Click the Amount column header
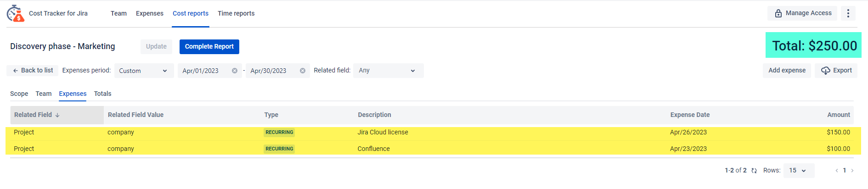Screen dimensions: 868x189 [x=839, y=115]
